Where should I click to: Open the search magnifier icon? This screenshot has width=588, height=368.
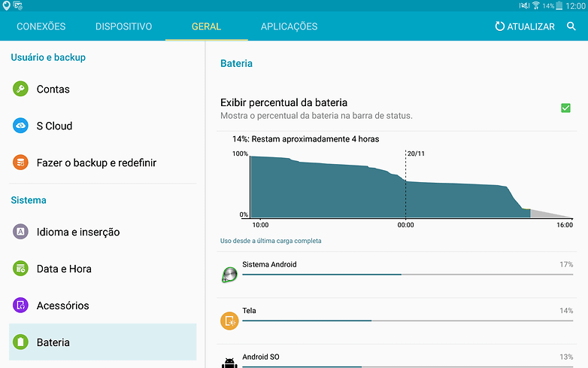(571, 26)
